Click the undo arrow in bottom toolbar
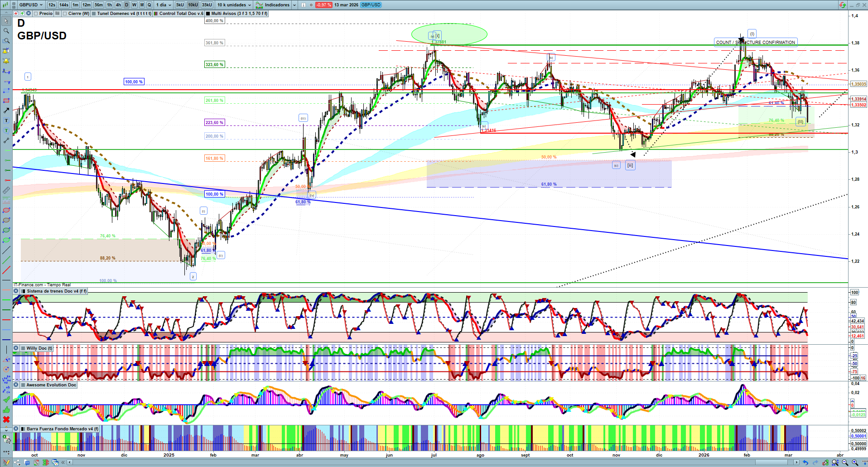The image size is (868, 467). point(805,462)
